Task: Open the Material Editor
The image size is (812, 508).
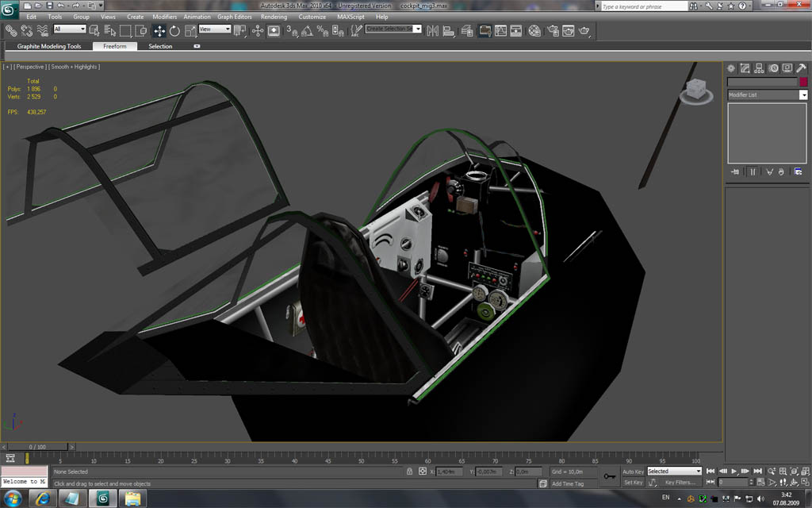Action: pyautogui.click(x=534, y=31)
